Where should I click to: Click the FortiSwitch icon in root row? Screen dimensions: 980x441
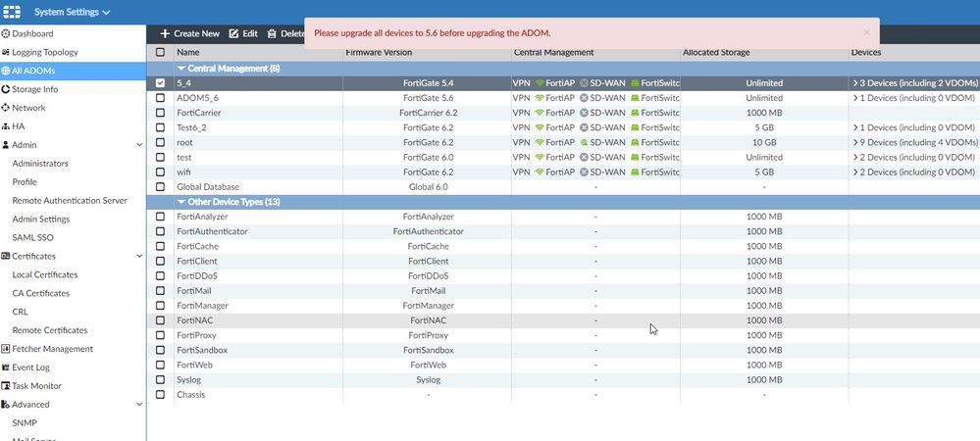click(x=635, y=142)
